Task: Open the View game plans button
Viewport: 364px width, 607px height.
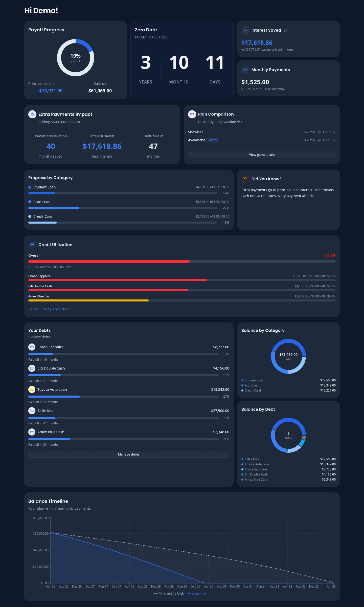Action: 262,155
